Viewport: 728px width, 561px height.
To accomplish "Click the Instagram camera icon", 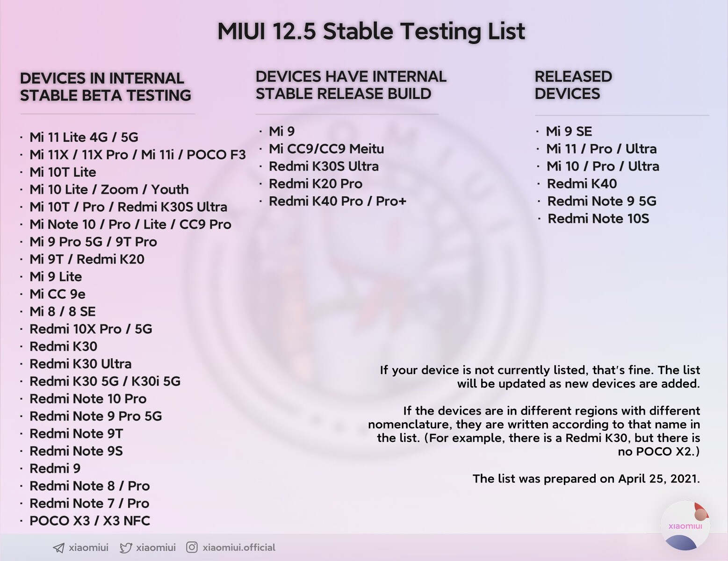I will 192,547.
